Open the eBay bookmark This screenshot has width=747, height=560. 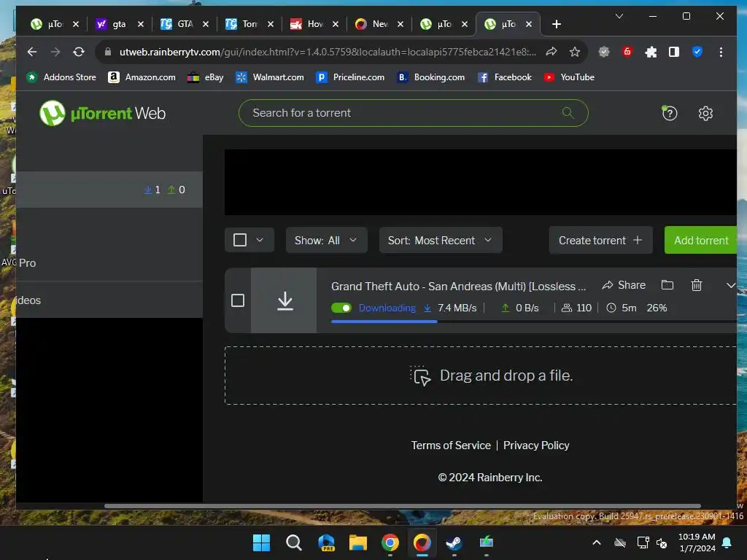point(205,77)
